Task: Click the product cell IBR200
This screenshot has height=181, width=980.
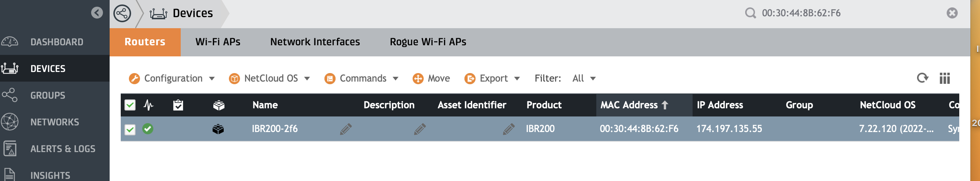Action: tap(540, 129)
